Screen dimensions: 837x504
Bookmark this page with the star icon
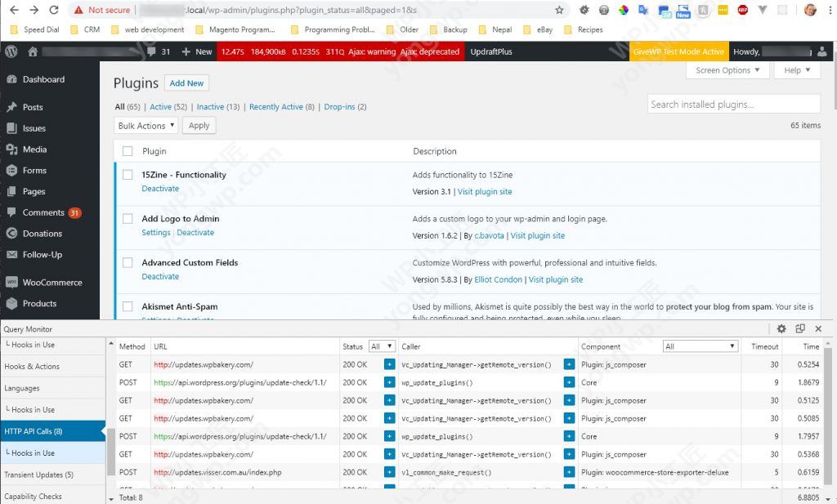tap(559, 10)
